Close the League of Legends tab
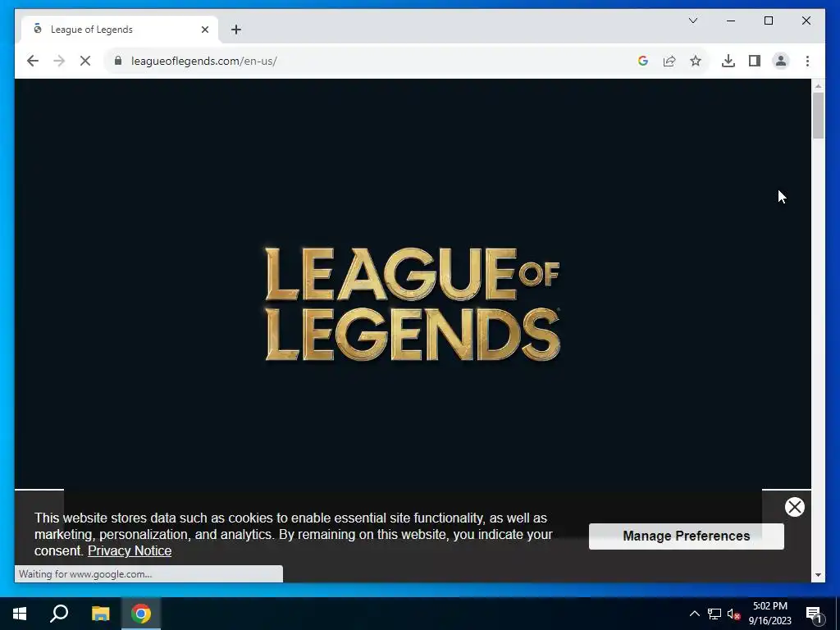The height and width of the screenshot is (630, 840). [204, 30]
